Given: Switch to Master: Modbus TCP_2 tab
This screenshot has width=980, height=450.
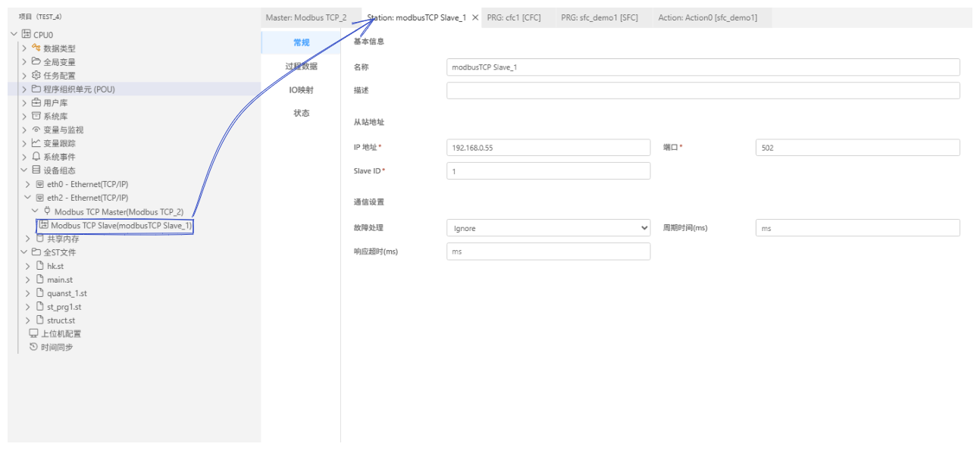Looking at the screenshot, I should (306, 17).
